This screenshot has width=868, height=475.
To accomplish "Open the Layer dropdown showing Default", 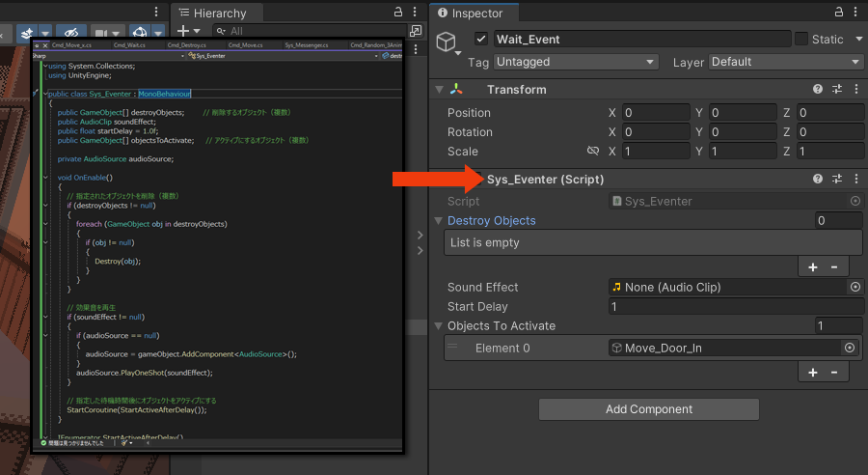I will pyautogui.click(x=785, y=62).
